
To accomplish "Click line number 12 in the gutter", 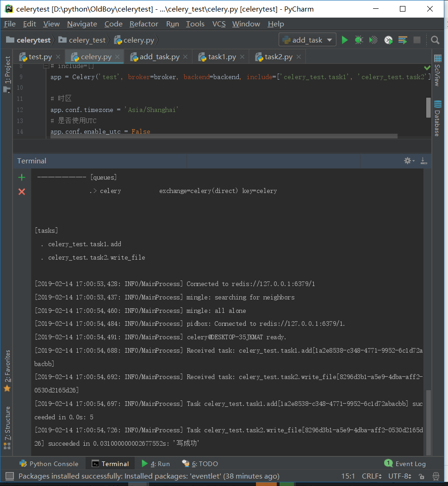I will click(x=20, y=110).
